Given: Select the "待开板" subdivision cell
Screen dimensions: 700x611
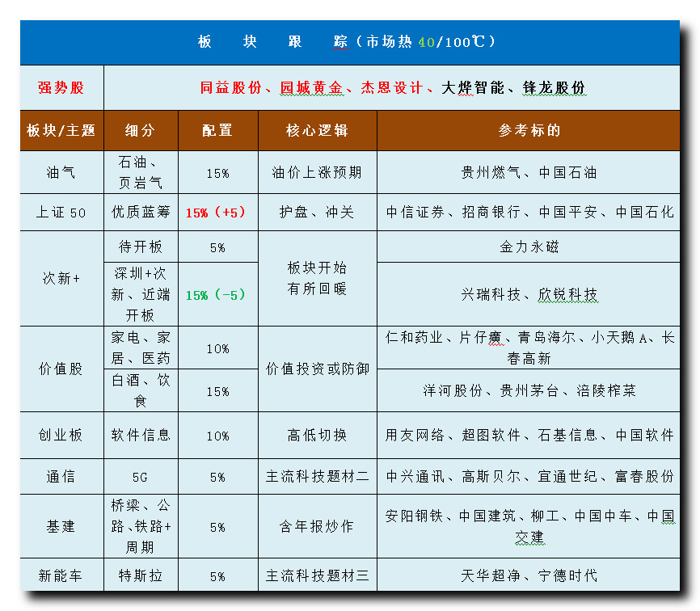Looking at the screenshot, I should coord(141,247).
